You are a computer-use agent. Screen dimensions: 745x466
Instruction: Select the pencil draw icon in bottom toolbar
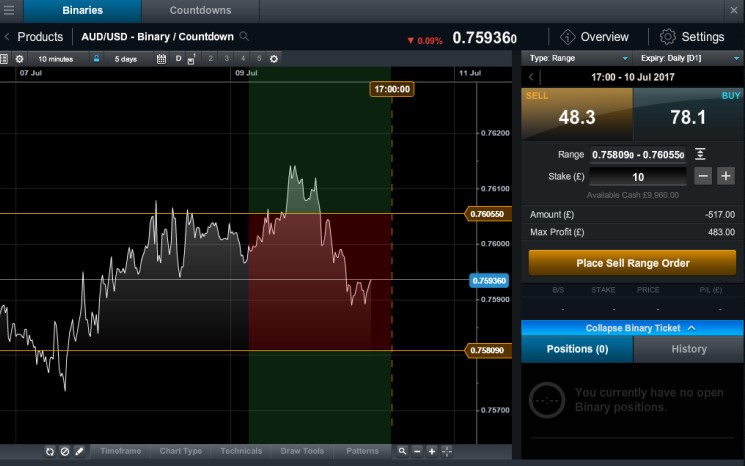pos(80,452)
